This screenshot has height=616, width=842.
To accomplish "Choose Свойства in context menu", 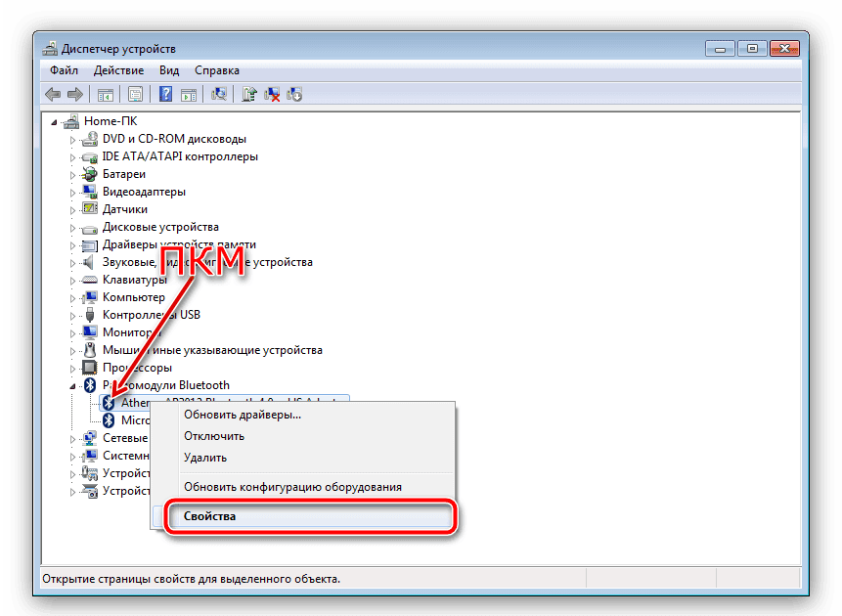I will (302, 516).
